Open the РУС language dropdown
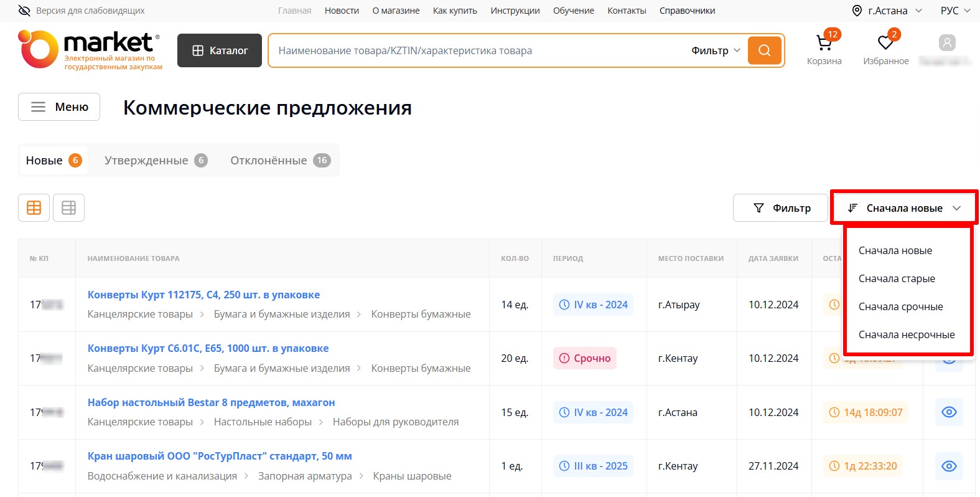The height and width of the screenshot is (497, 980). tap(954, 11)
